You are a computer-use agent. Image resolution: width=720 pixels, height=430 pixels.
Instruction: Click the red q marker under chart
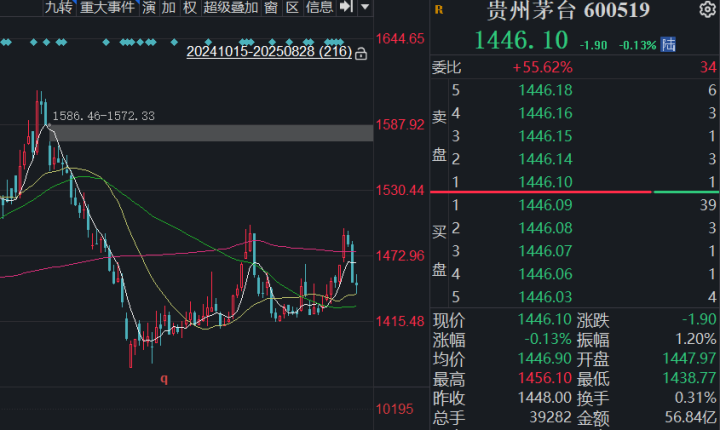point(164,379)
